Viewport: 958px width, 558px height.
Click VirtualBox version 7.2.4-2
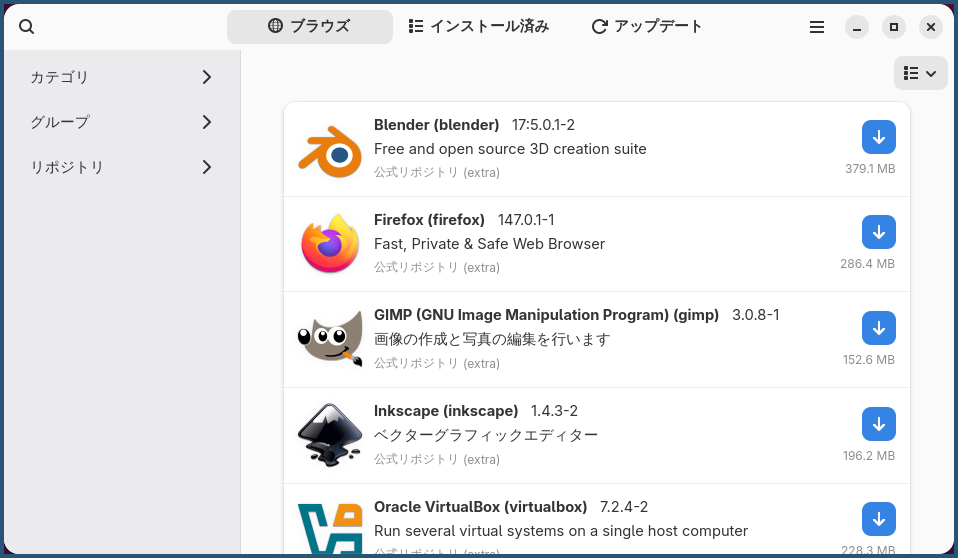tap(624, 507)
